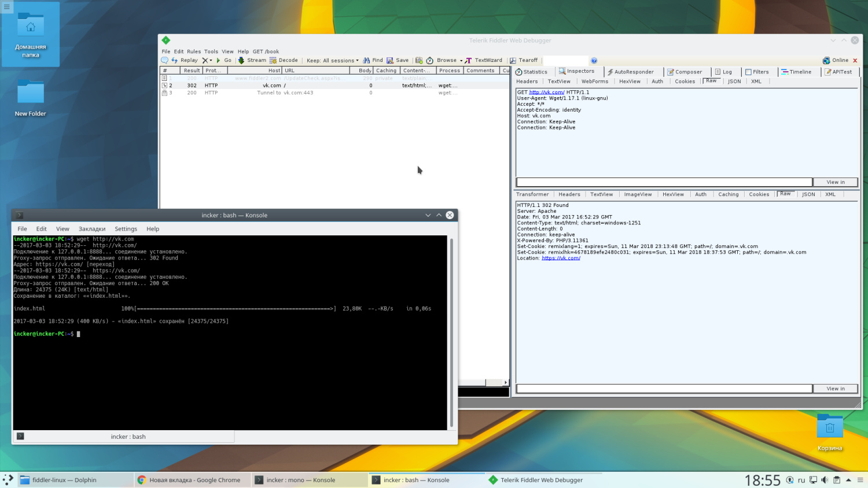The image size is (868, 488).
Task: Switch to the Composer tab
Action: pyautogui.click(x=685, y=72)
